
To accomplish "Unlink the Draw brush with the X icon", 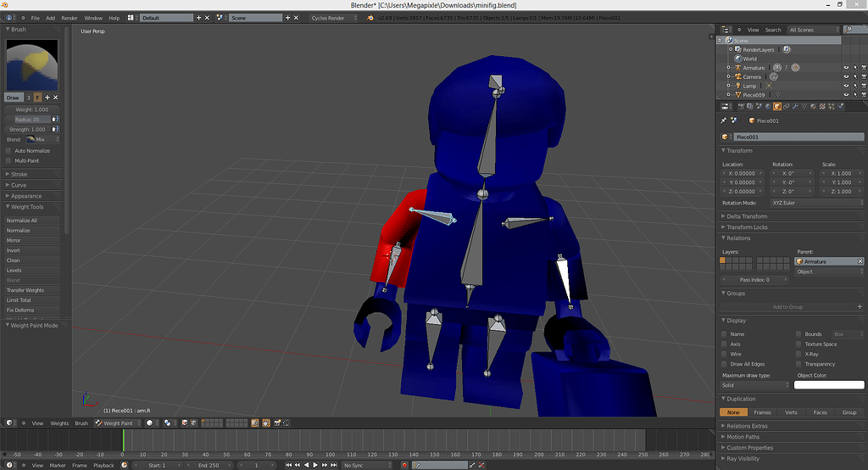I will [55, 98].
